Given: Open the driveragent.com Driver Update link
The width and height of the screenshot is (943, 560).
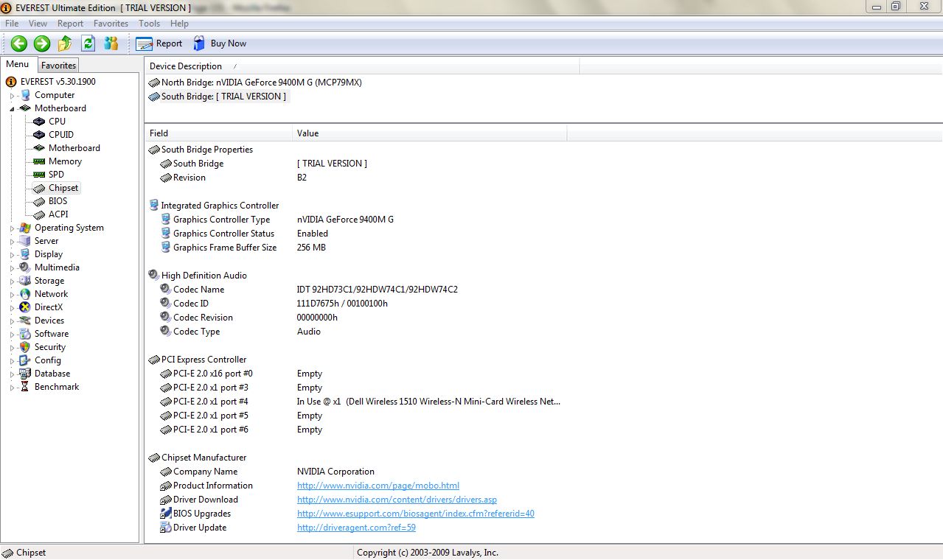Looking at the screenshot, I should pos(356,528).
